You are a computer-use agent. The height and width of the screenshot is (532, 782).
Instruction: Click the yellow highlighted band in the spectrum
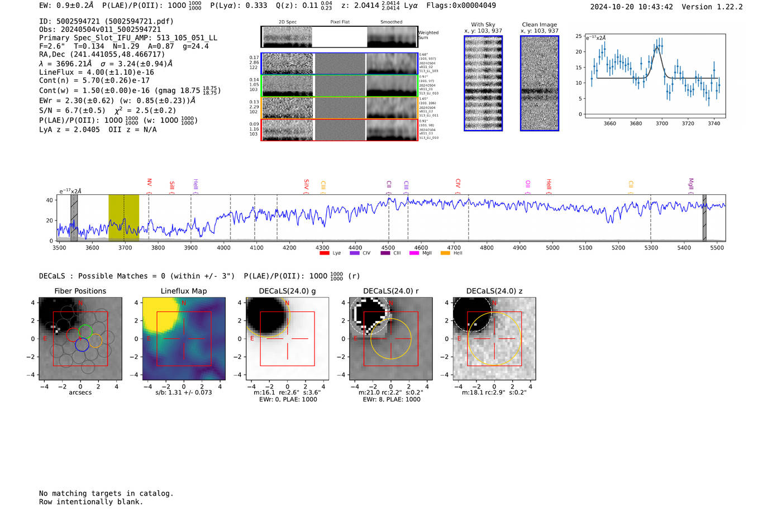tap(123, 218)
